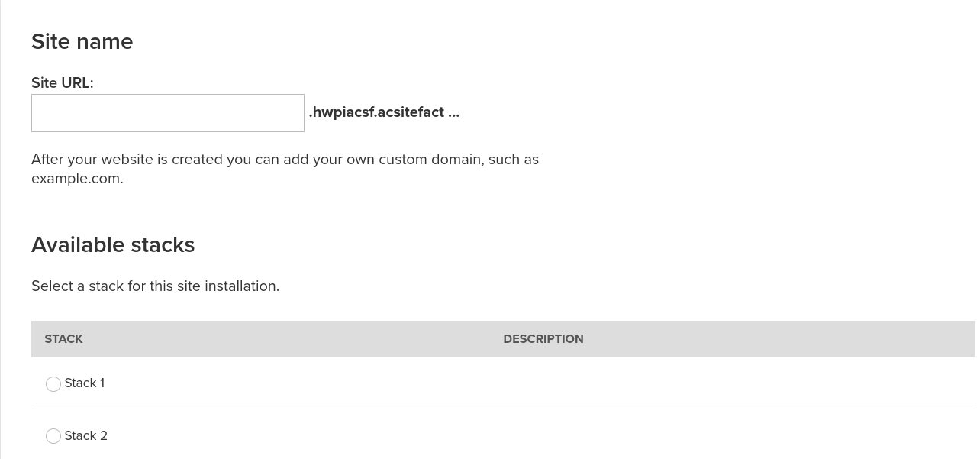This screenshot has width=980, height=459.
Task: Click inside the Site URL text field
Action: (168, 112)
